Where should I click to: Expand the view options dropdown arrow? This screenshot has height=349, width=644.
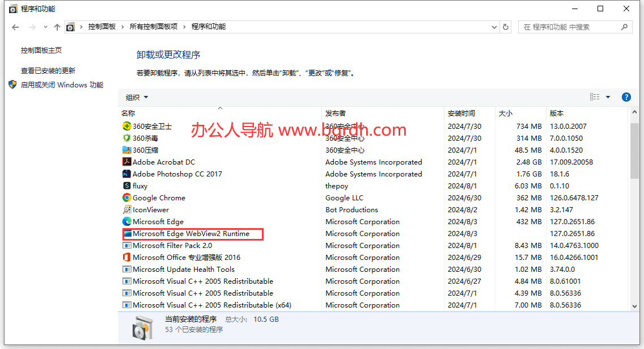click(x=608, y=96)
